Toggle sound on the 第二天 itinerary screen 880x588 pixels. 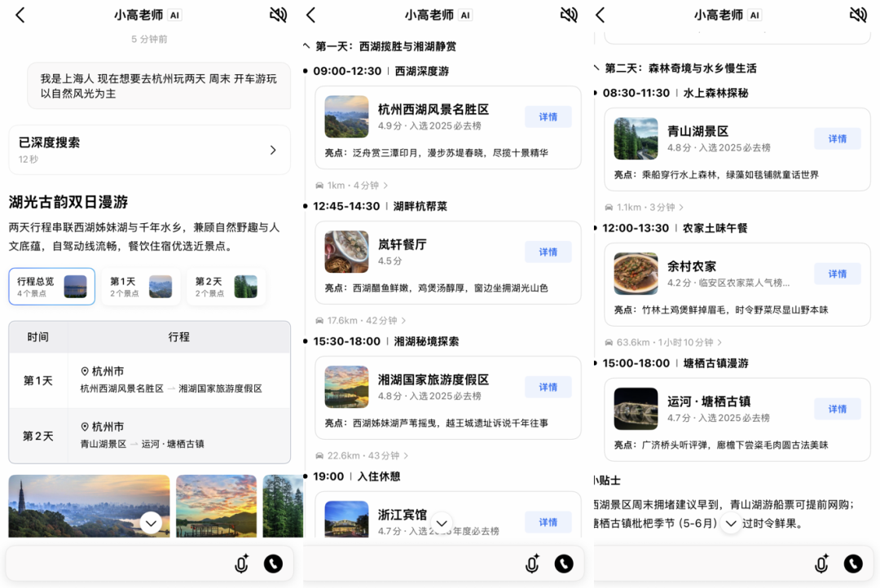click(x=858, y=15)
